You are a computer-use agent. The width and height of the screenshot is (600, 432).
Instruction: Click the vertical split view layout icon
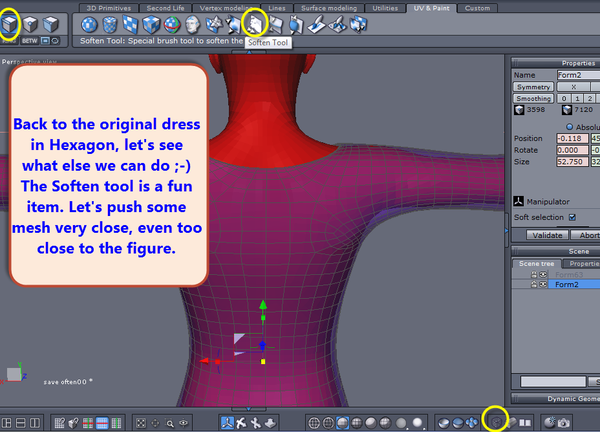click(35, 423)
